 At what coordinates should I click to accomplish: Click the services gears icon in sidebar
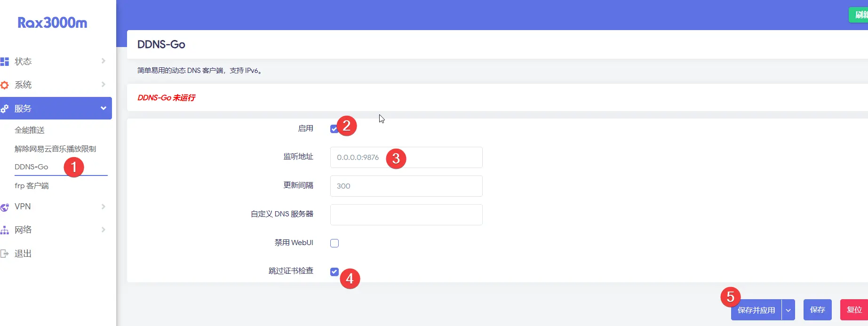pos(5,109)
